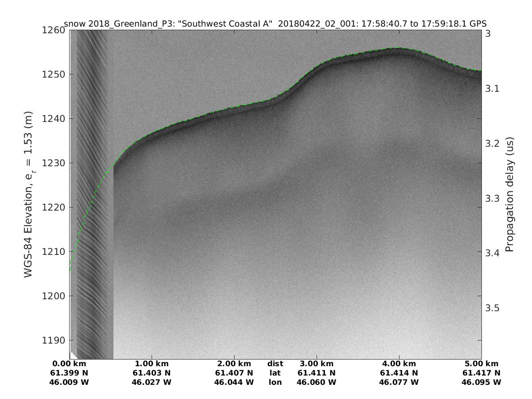Image resolution: width=532 pixels, height=399 pixels.
Task: Click the 1260 elevation tick label
Action: [53, 30]
